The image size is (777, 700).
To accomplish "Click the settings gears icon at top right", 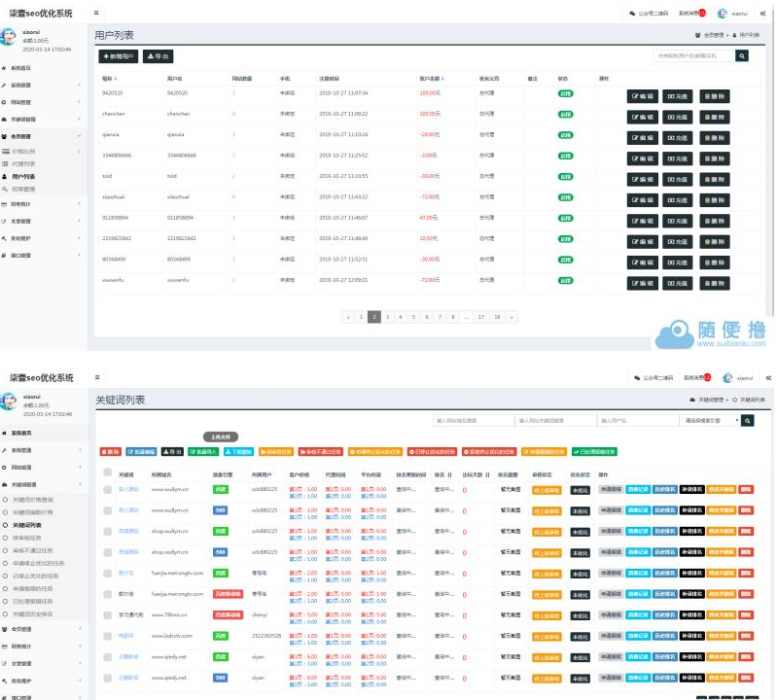I will tap(763, 14).
